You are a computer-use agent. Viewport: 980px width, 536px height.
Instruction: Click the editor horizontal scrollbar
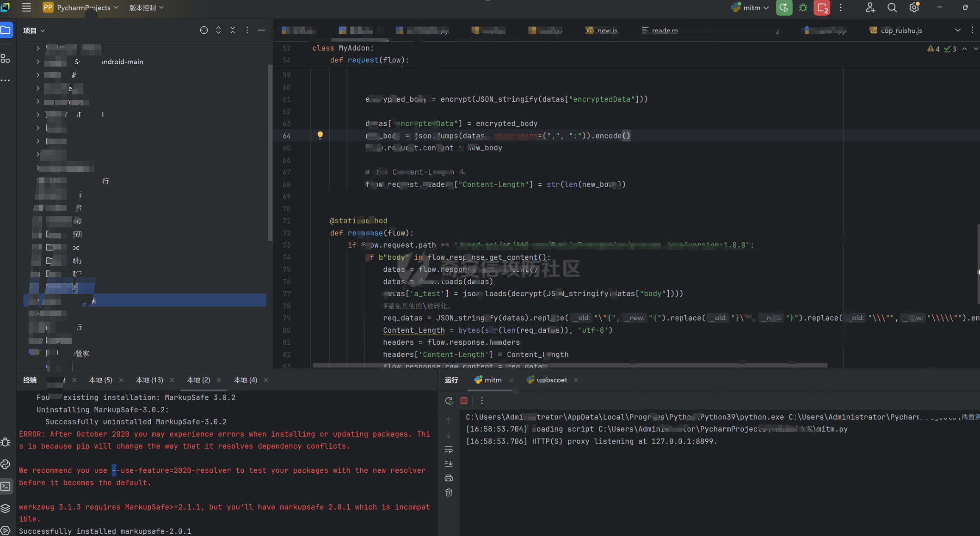tap(570, 365)
